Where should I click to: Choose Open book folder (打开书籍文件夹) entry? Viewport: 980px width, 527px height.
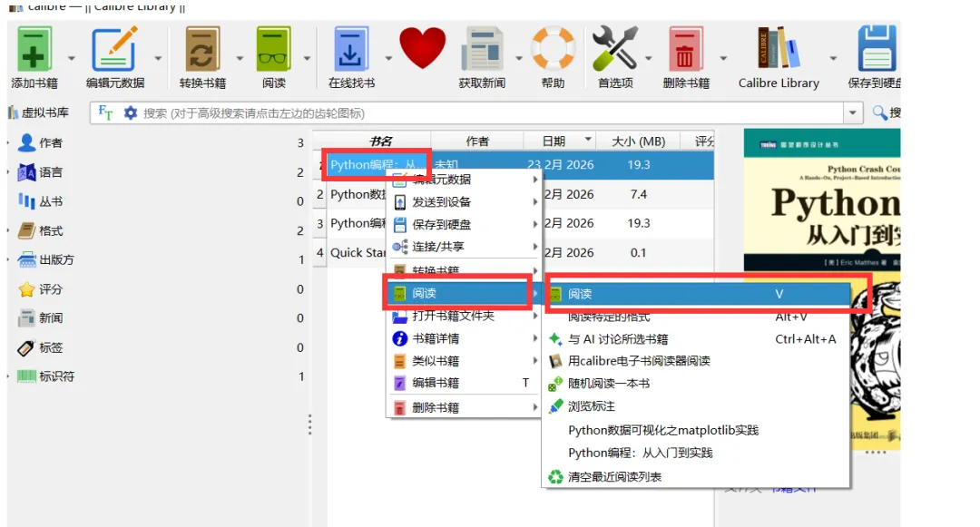[x=465, y=316]
